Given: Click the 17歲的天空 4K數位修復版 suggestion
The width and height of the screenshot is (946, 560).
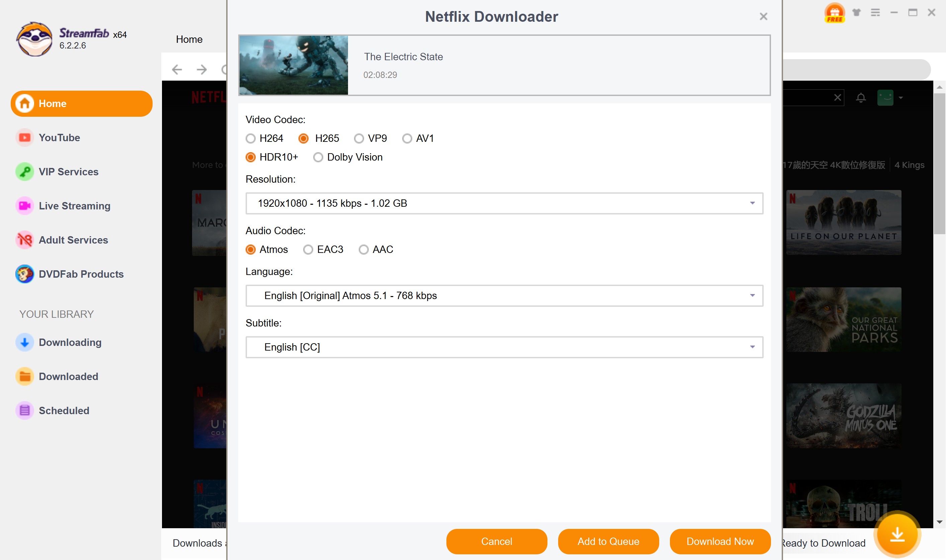Looking at the screenshot, I should [834, 165].
